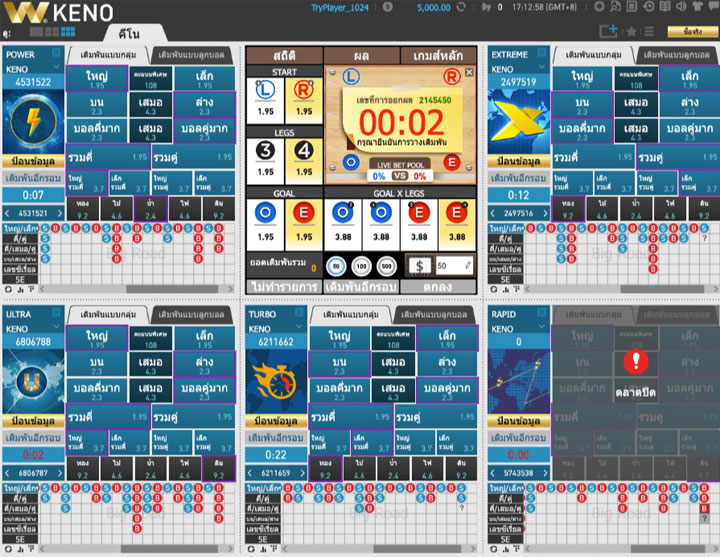
Task: Switch TURBO KENO to เดิมพันแบบลูกบอล tab
Action: point(434,315)
